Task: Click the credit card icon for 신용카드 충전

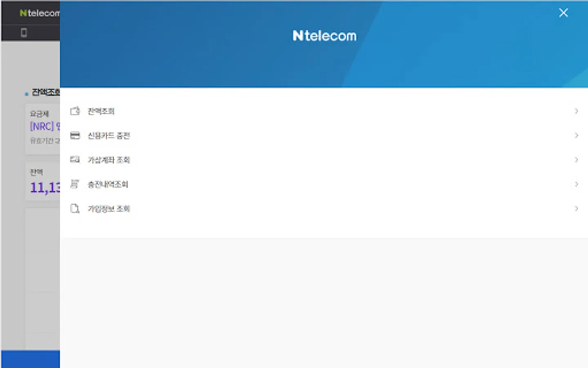Action: click(x=75, y=135)
